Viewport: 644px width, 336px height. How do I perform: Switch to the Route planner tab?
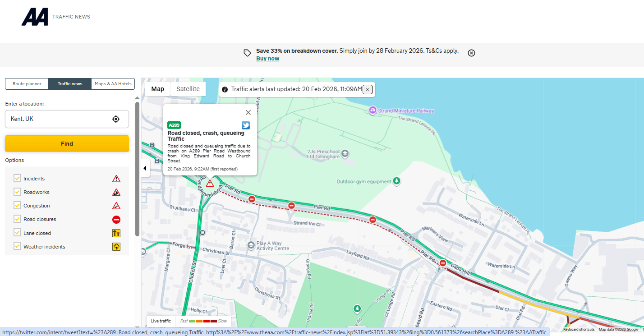[27, 84]
